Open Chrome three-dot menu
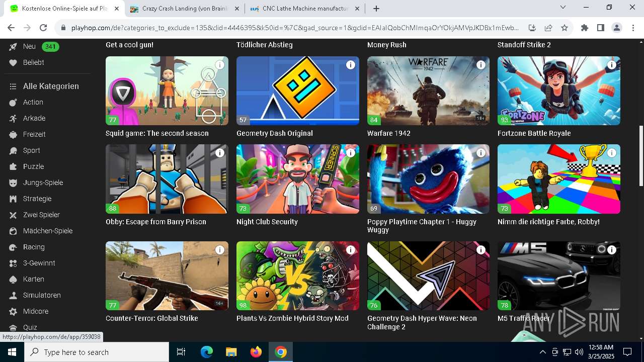The image size is (644, 362). [632, 28]
